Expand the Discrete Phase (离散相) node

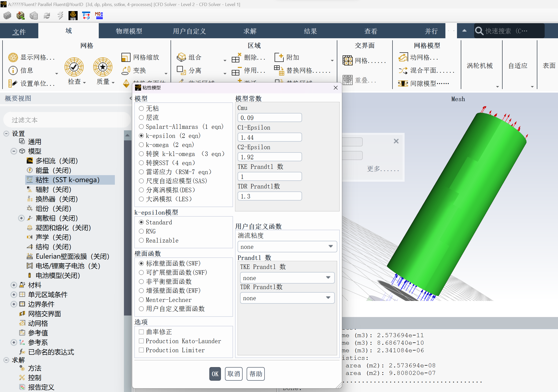point(21,218)
